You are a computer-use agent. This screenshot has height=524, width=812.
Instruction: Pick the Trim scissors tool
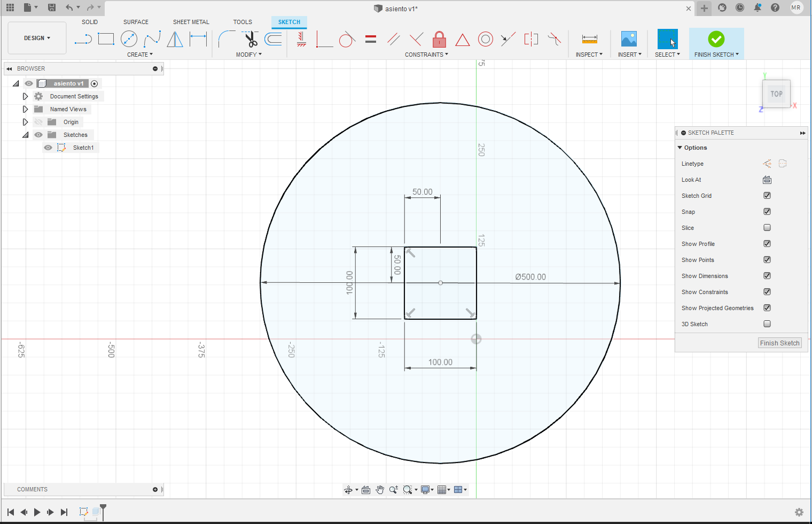click(250, 39)
